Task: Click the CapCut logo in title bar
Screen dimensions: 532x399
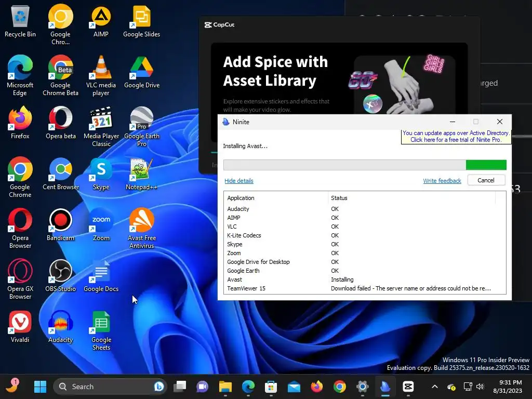Action: click(219, 25)
